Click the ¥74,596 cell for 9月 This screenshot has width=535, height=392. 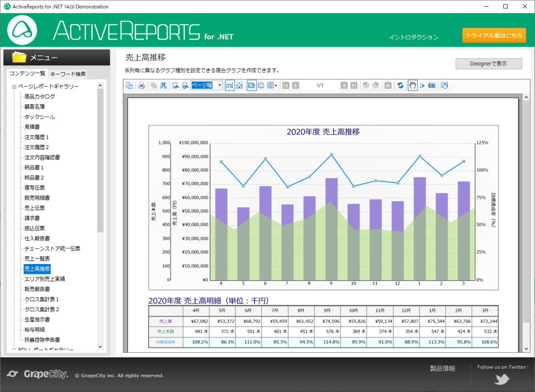327,321
